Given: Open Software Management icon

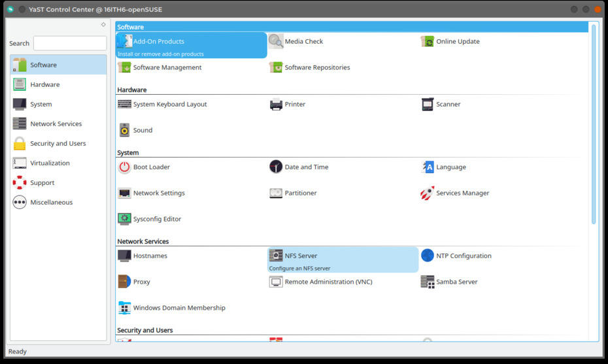Looking at the screenshot, I should pyautogui.click(x=124, y=67).
